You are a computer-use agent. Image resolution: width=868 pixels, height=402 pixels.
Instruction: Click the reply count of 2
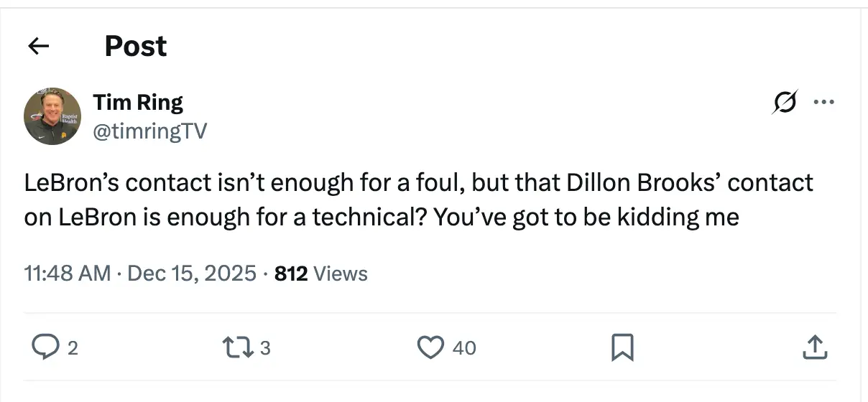(73, 348)
